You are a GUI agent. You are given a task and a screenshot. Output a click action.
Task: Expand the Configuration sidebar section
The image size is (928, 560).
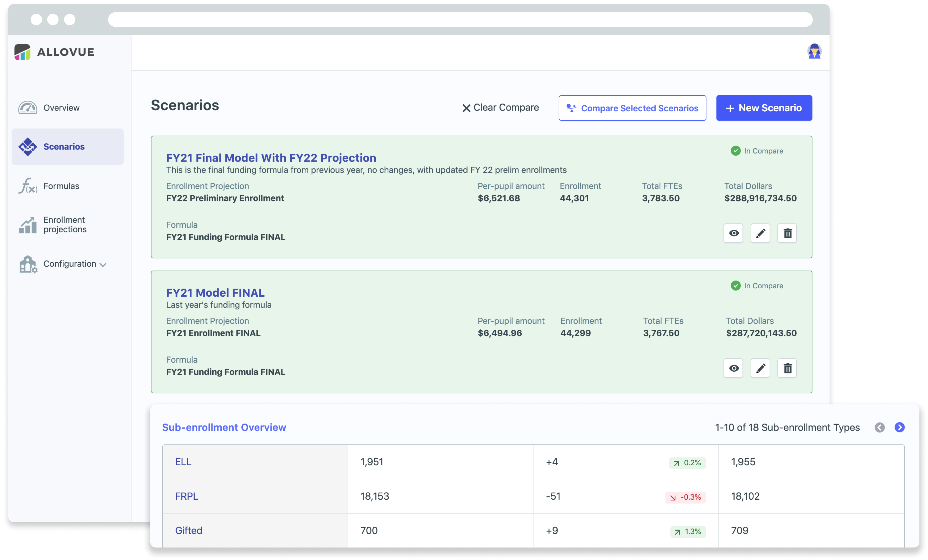click(x=104, y=265)
